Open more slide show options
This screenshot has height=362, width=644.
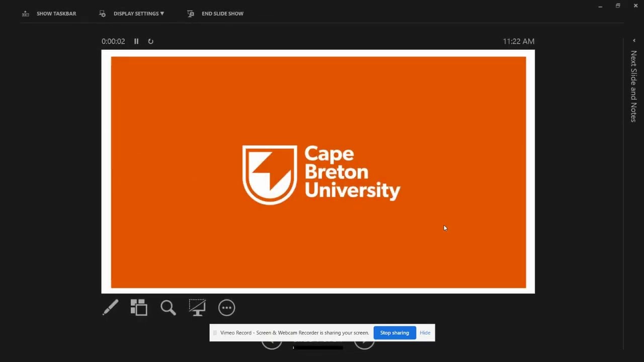coord(226,308)
